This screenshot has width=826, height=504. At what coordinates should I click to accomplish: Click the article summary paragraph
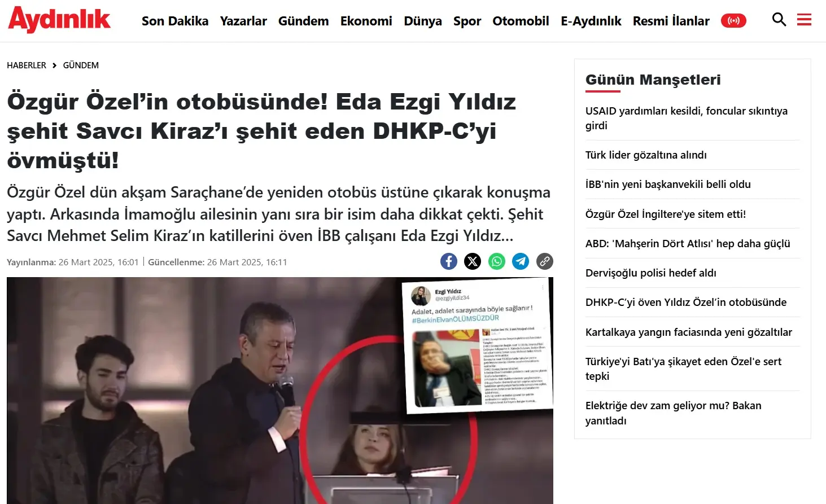279,214
